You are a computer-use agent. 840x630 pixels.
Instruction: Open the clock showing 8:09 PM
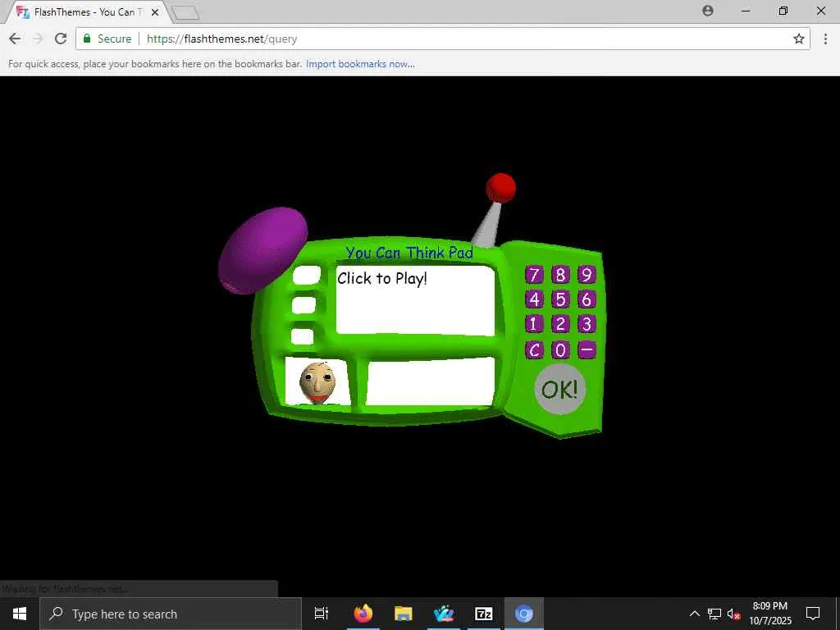coord(769,614)
